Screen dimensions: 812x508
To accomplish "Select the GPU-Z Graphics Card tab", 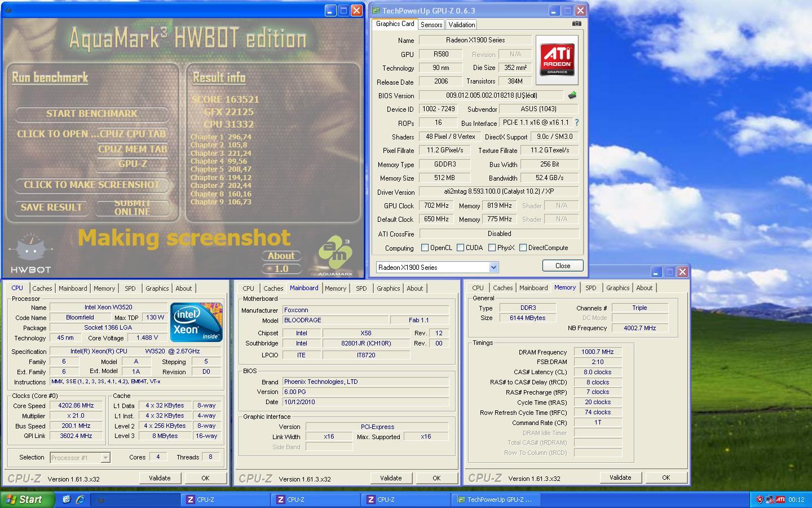I will click(395, 24).
